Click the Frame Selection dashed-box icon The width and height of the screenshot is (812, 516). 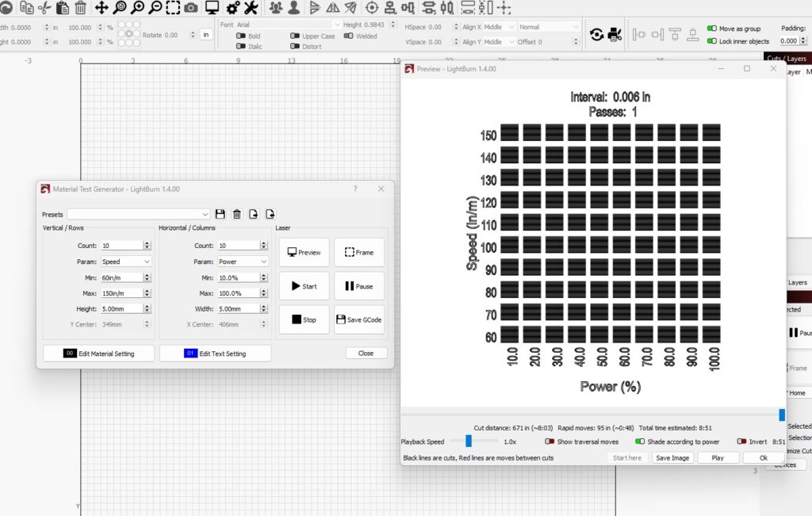pos(173,7)
